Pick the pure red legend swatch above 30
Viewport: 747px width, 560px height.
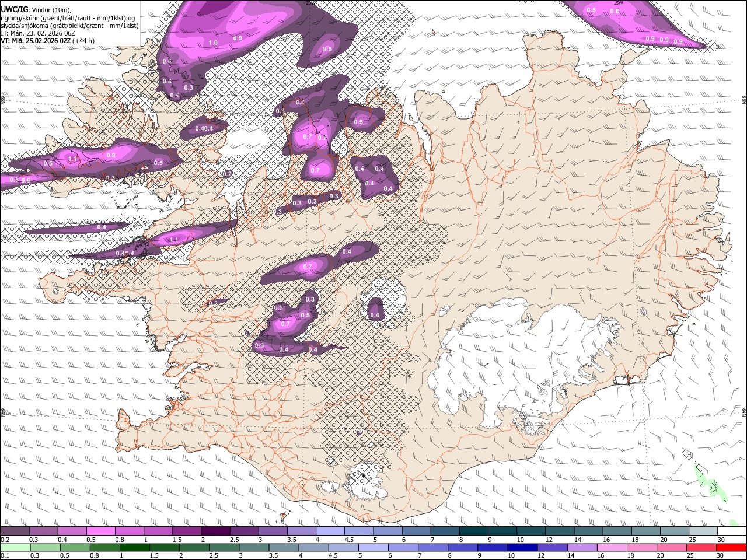732,547
